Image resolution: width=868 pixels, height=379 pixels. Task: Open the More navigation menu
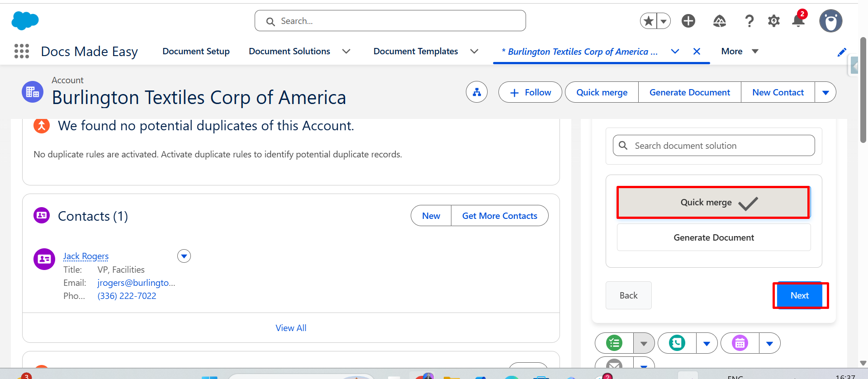(740, 51)
